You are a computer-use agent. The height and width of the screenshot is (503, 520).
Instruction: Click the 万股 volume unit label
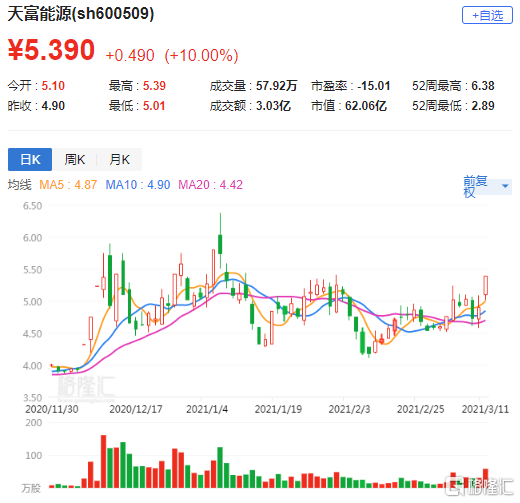[31, 489]
